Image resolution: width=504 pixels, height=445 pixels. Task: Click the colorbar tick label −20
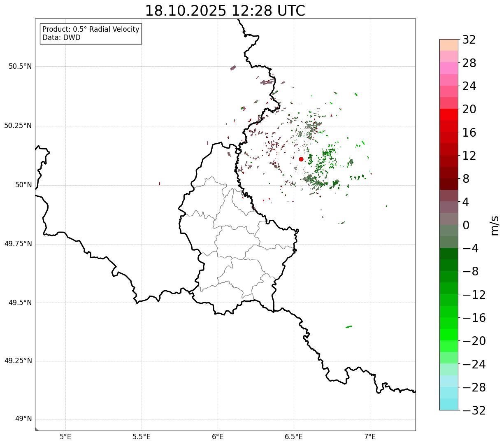click(474, 341)
